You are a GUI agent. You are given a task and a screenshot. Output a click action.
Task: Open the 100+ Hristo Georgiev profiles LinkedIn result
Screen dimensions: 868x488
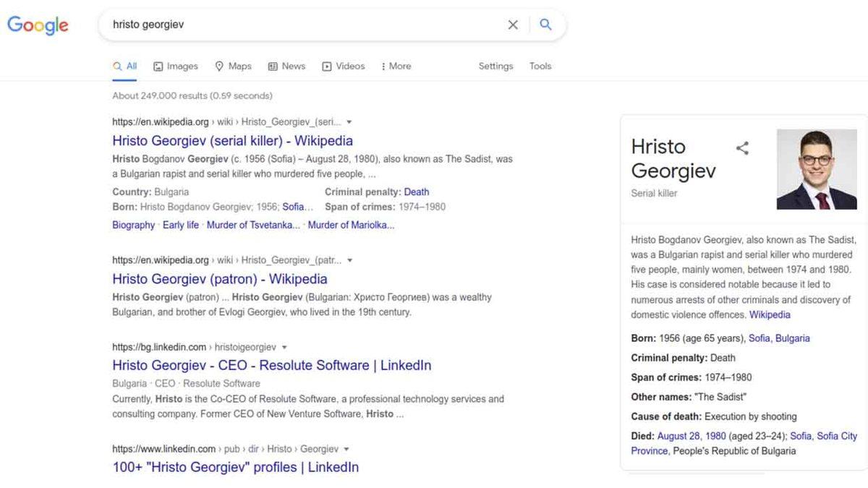tap(234, 467)
